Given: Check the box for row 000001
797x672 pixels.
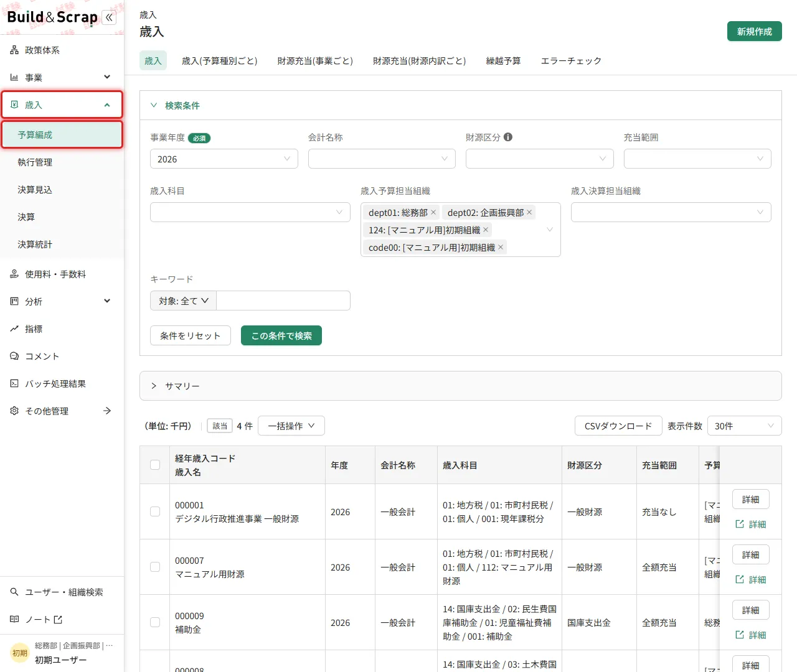Looking at the screenshot, I should [x=155, y=512].
